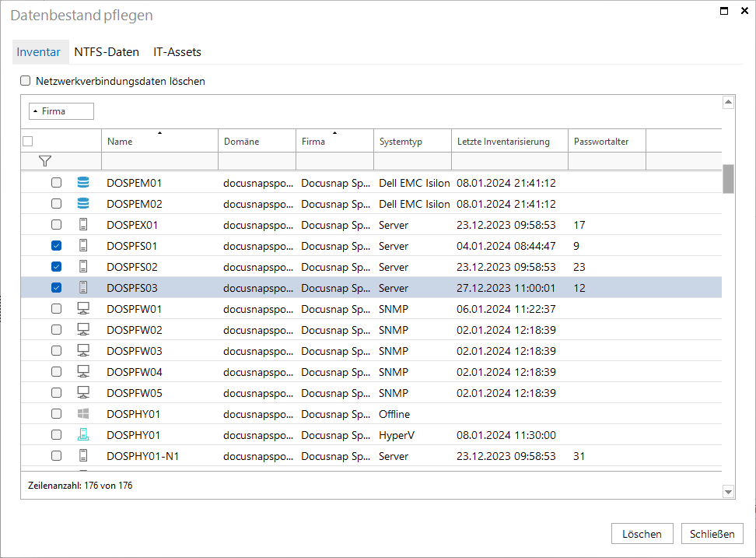Viewport: 756px width, 558px height.
Task: Check the DOSPEM02 row checkbox
Action: (57, 204)
